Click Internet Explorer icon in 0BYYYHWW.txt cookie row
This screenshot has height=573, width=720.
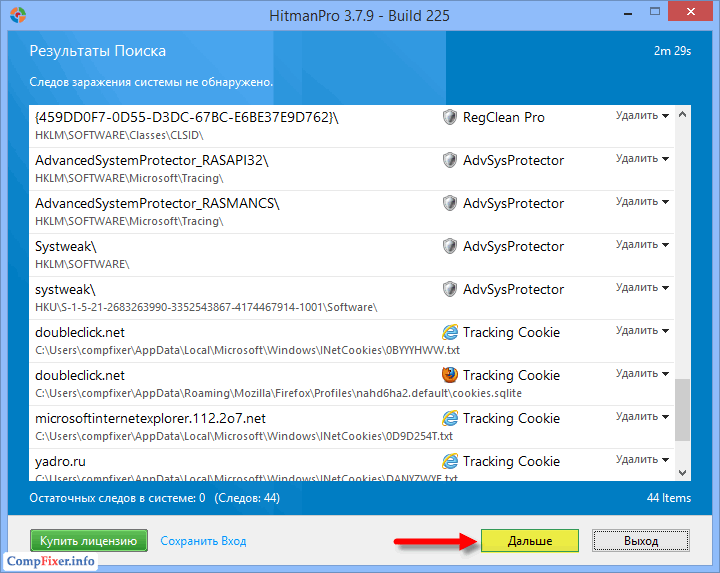tap(450, 332)
